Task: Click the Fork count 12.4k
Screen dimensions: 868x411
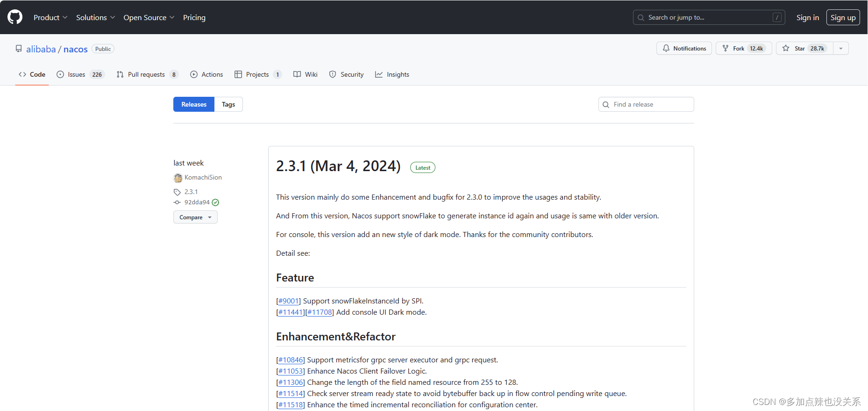Action: point(756,48)
